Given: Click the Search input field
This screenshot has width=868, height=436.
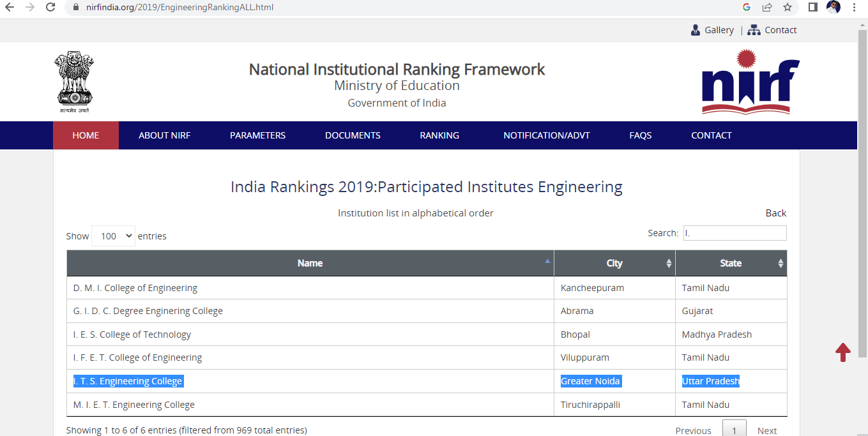Looking at the screenshot, I should (735, 233).
